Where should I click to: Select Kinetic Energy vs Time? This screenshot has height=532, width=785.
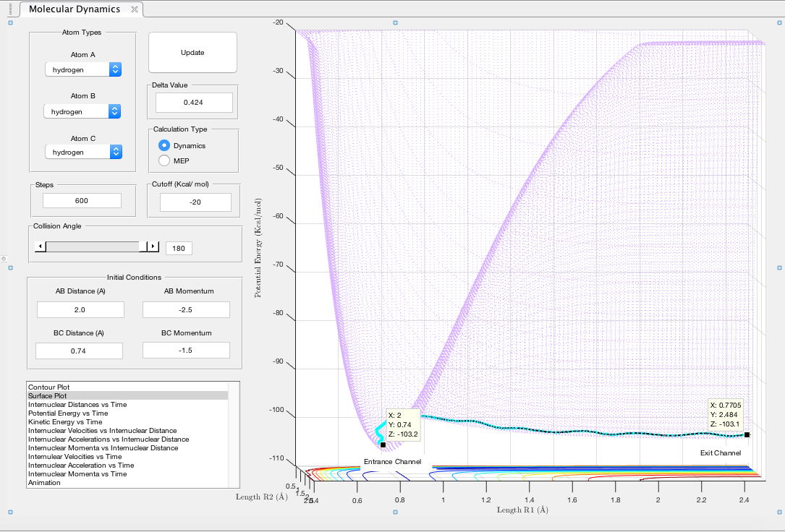tap(127, 421)
